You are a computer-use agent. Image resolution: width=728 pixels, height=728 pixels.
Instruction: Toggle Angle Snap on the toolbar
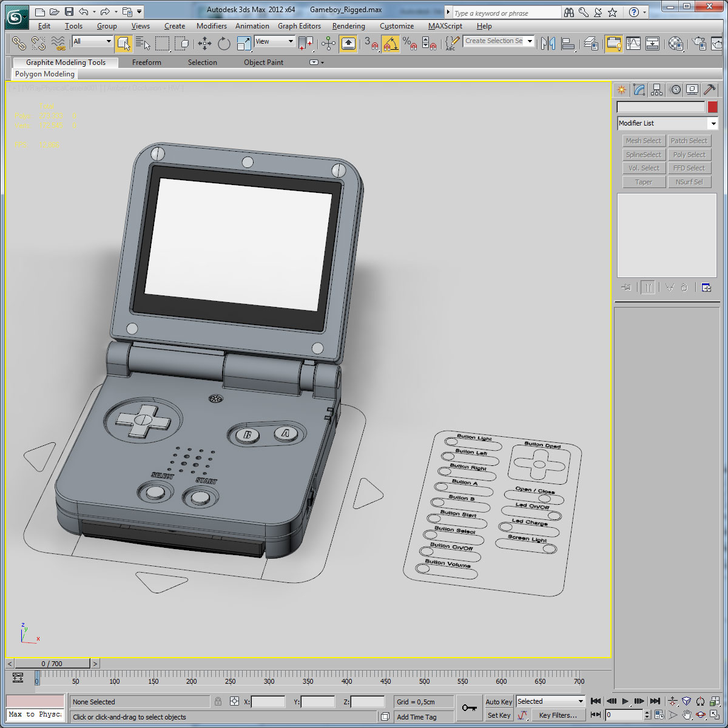click(391, 44)
